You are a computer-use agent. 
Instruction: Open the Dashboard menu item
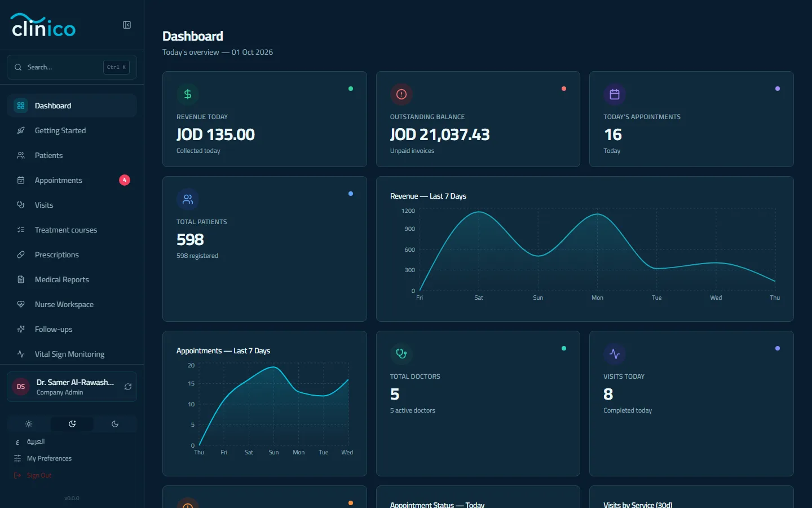click(x=72, y=106)
